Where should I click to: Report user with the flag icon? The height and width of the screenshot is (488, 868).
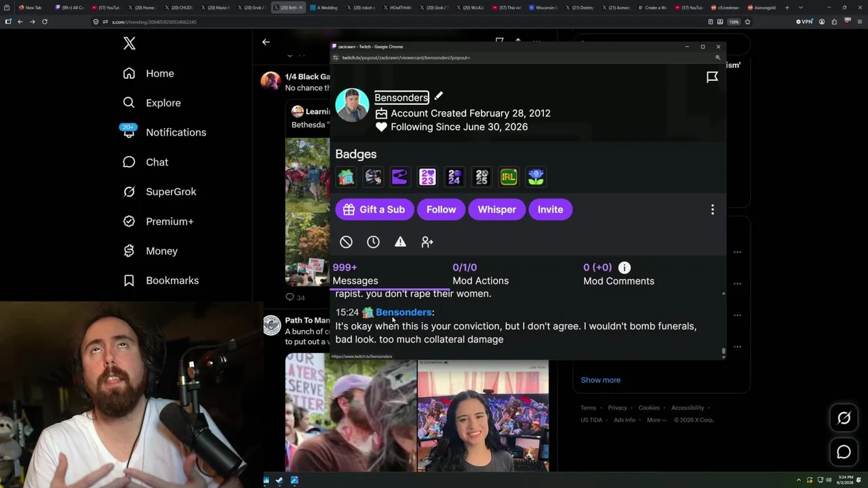click(x=712, y=77)
